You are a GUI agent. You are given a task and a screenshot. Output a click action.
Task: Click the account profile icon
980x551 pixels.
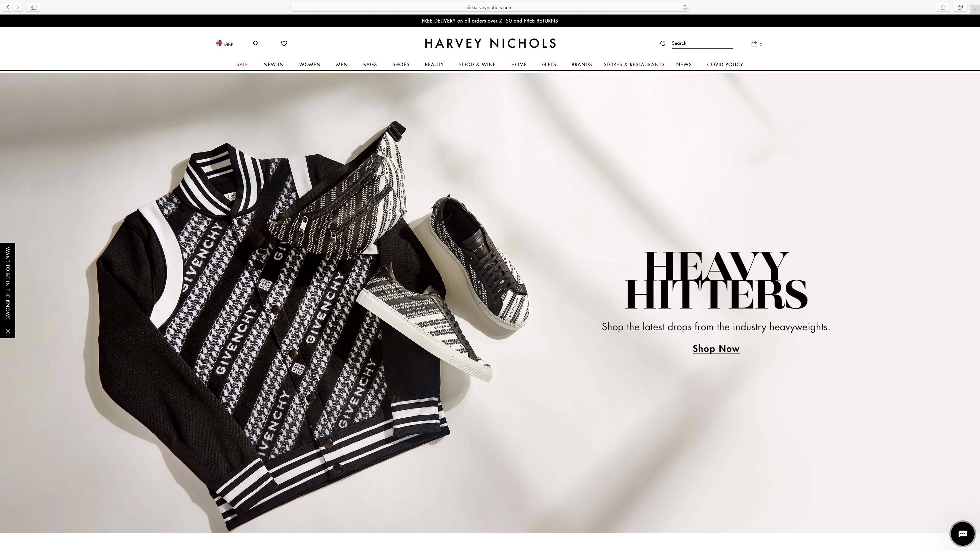click(x=255, y=44)
